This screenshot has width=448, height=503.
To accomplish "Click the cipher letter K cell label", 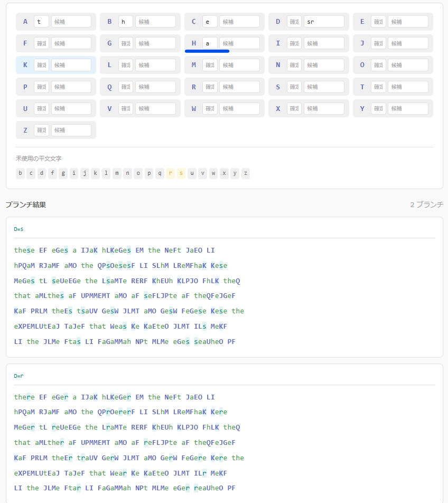I will point(25,65).
